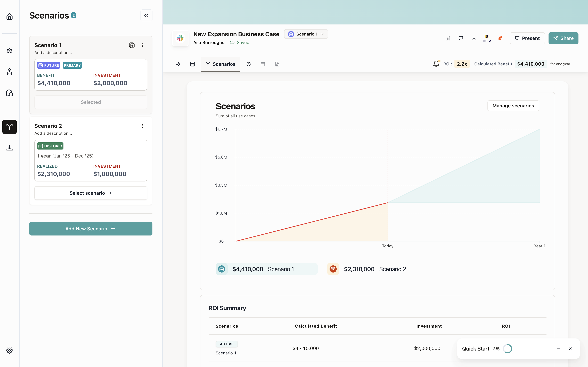Click the bar chart icon in header

tap(448, 38)
